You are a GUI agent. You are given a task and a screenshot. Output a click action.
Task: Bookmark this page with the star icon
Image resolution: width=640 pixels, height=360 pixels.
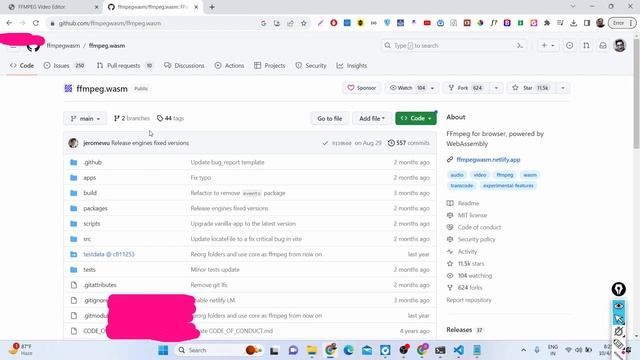(304, 23)
